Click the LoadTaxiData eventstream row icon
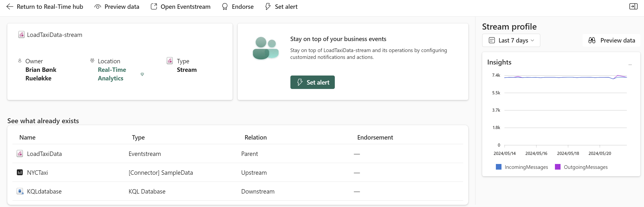644x207 pixels. (20, 154)
